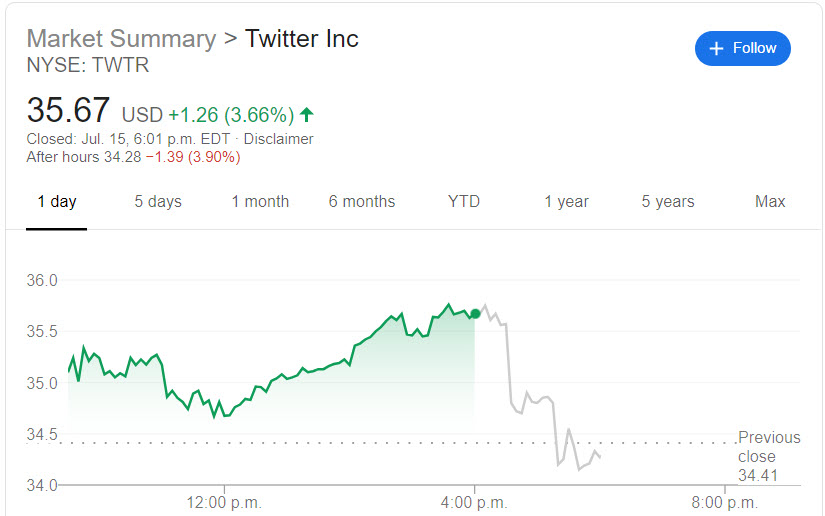Click the Market Summary breadcrumb
The image size is (825, 516).
coord(121,39)
